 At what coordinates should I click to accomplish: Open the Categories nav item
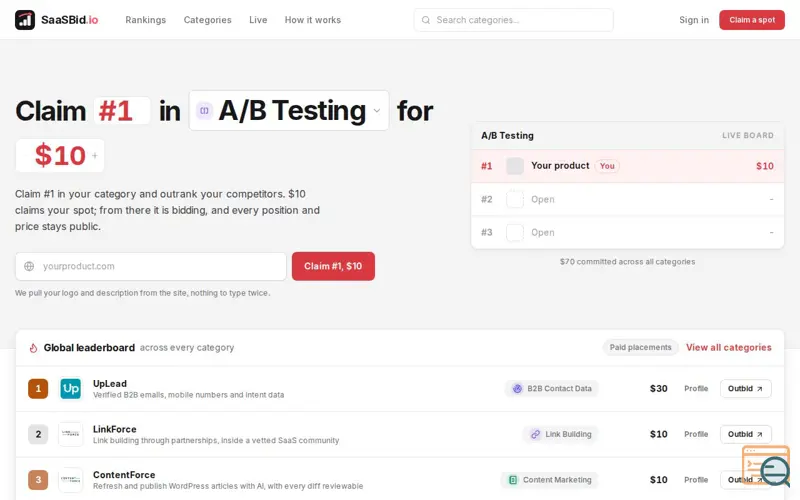(207, 20)
